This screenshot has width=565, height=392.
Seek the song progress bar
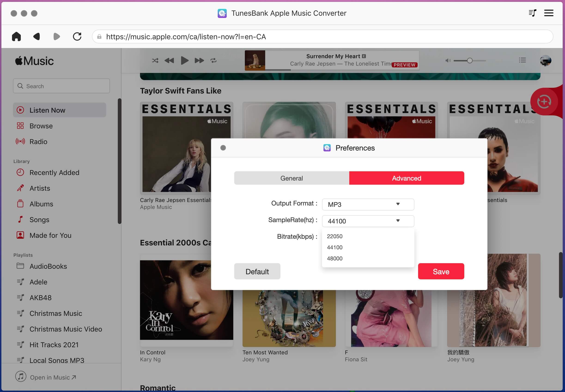coord(342,70)
